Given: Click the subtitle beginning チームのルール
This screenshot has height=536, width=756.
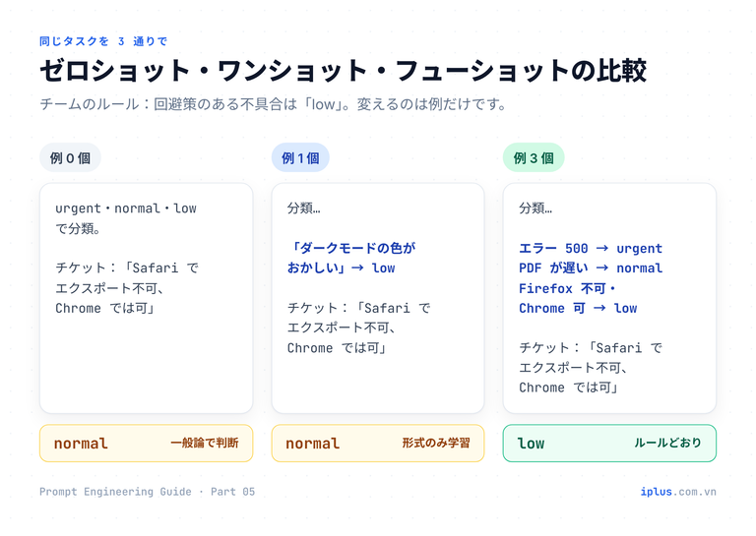Looking at the screenshot, I should point(273,104).
